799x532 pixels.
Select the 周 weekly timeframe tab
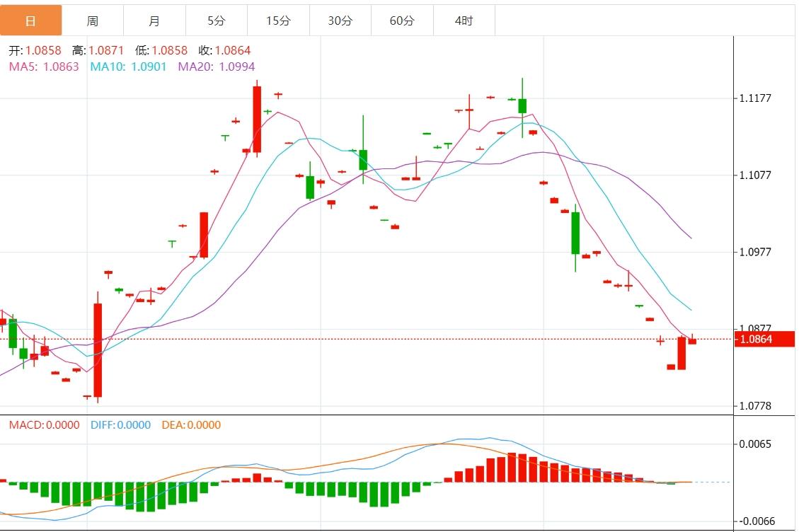[x=93, y=21]
